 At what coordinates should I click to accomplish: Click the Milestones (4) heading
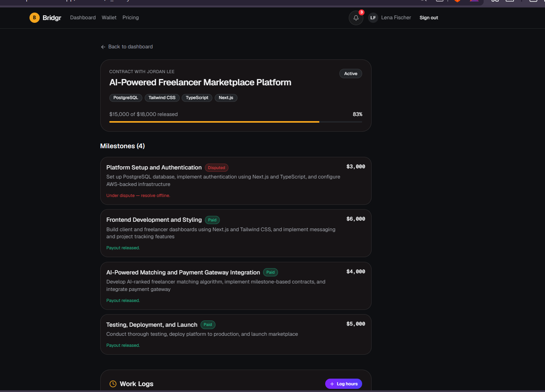pos(123,146)
